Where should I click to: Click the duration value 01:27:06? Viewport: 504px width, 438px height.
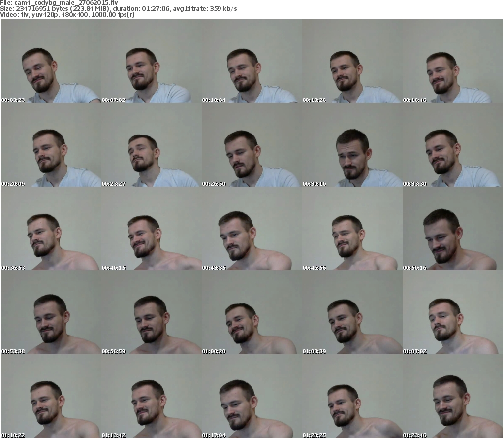coord(156,9)
